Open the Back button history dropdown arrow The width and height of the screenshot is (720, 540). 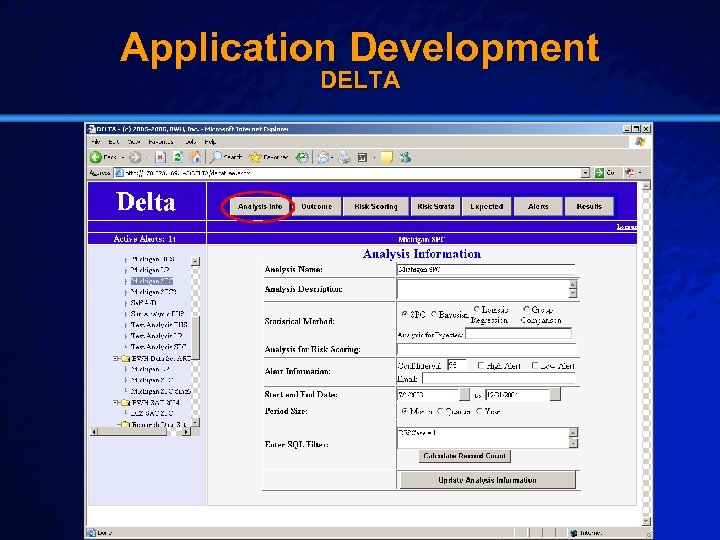coord(123,158)
